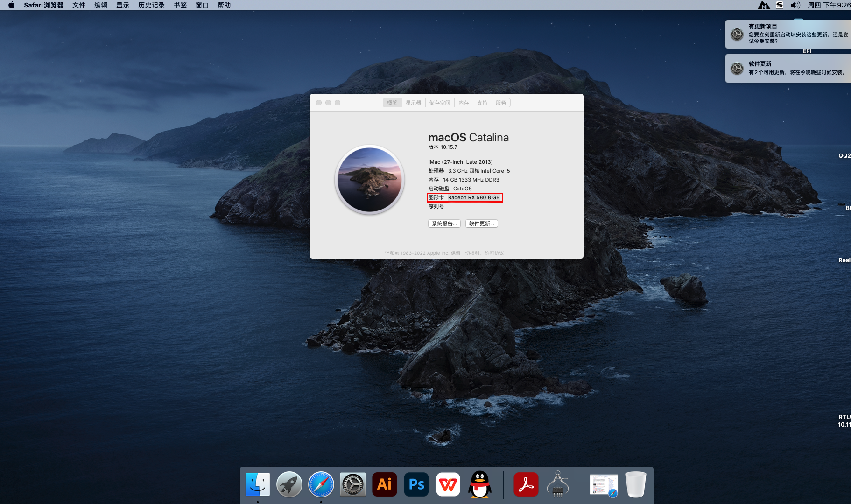This screenshot has width=851, height=504.
Task: Open the 帮助 menu
Action: pos(224,5)
